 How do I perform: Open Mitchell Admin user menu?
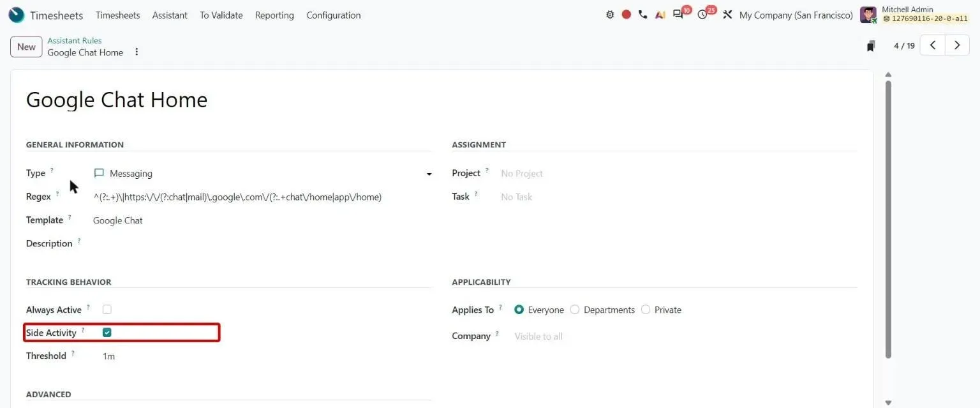[915, 15]
